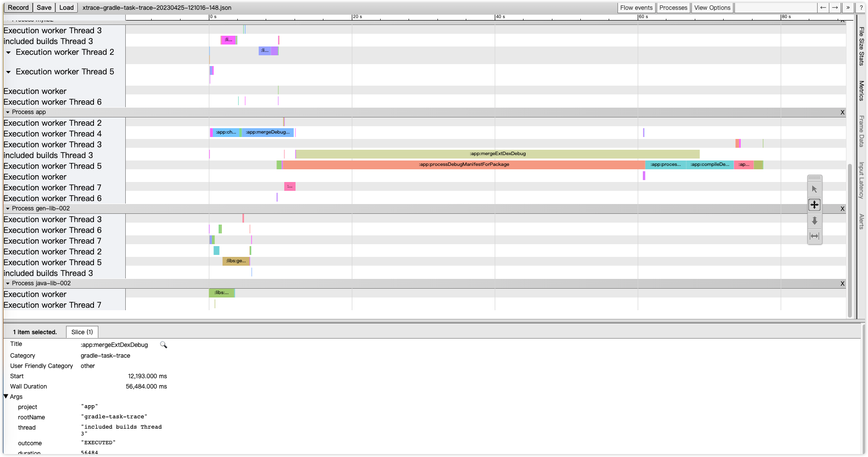Choose the zoom tool arrow
This screenshot has height=457, width=868.
pos(814,221)
